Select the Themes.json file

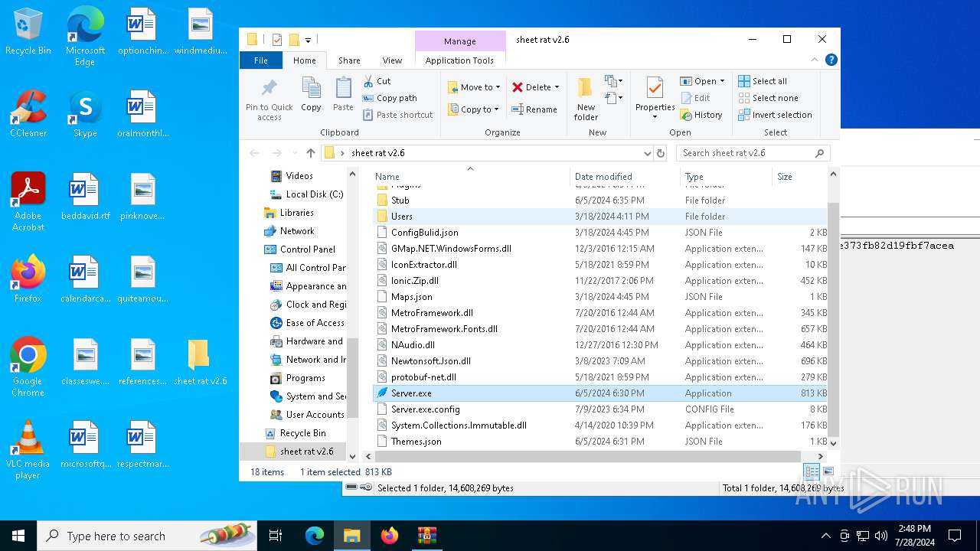coord(599,442)
